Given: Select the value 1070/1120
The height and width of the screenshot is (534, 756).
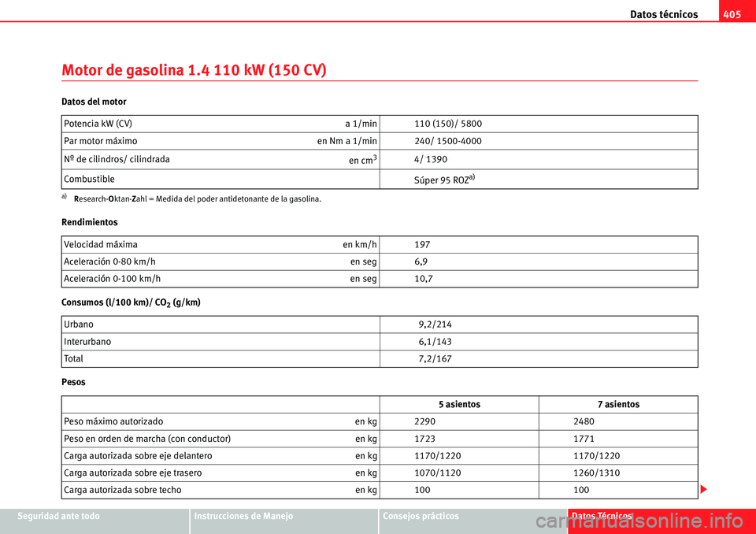Looking at the screenshot, I should (438, 473).
